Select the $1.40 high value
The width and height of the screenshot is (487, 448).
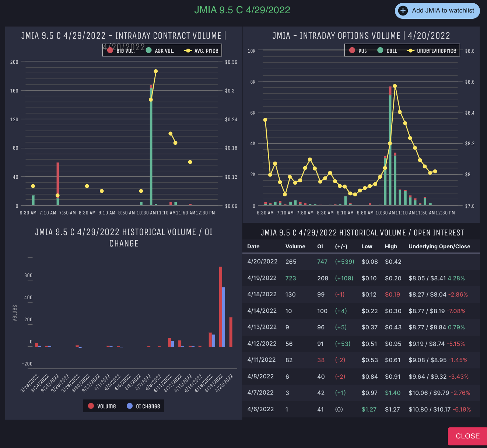(393, 393)
